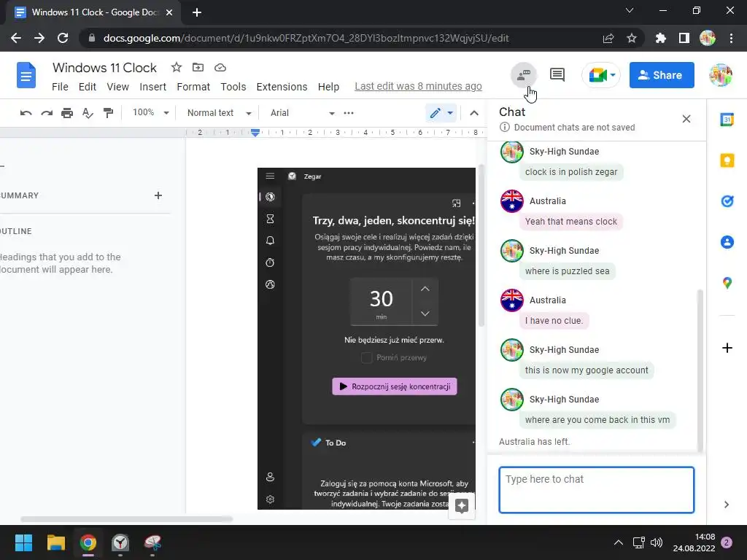
Task: Open the Last edit was 8 minutes ago link
Action: 418,86
